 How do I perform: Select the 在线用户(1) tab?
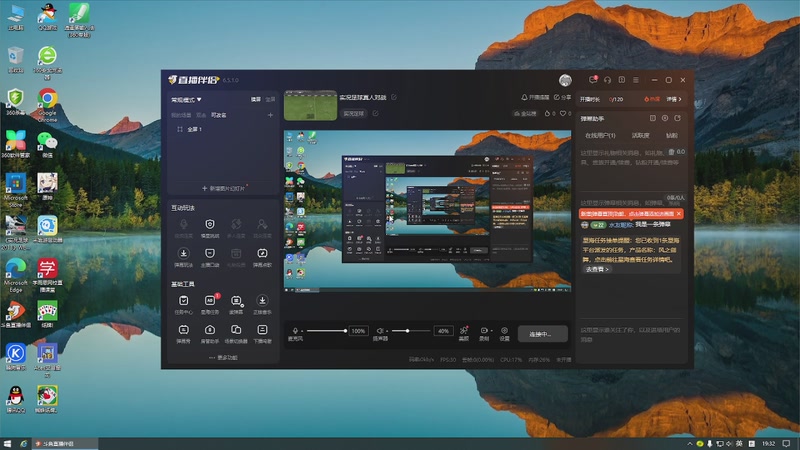(x=601, y=136)
